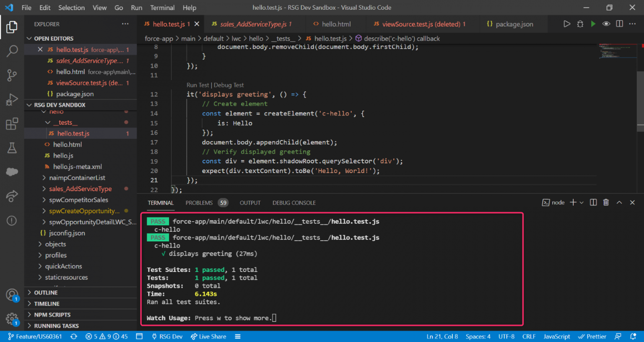The width and height of the screenshot is (644, 342).
Task: Start debugging via the bug icon
Action: [x=580, y=24]
